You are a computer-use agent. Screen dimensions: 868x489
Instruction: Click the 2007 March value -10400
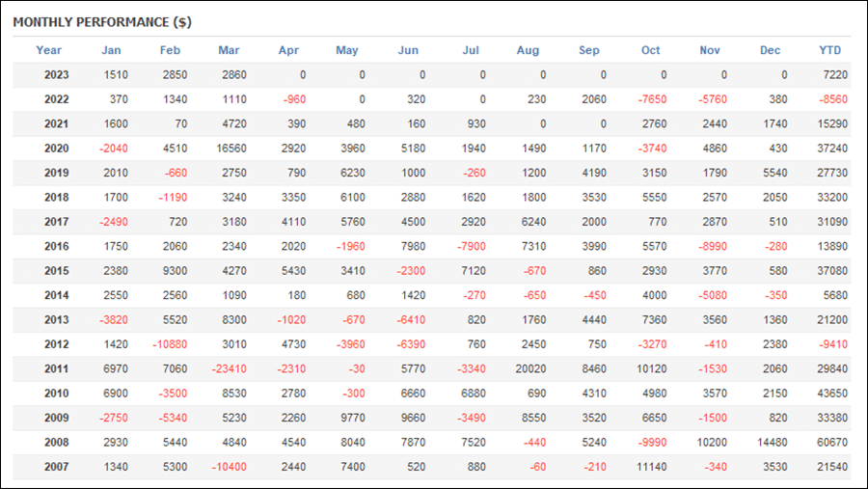pos(230,467)
